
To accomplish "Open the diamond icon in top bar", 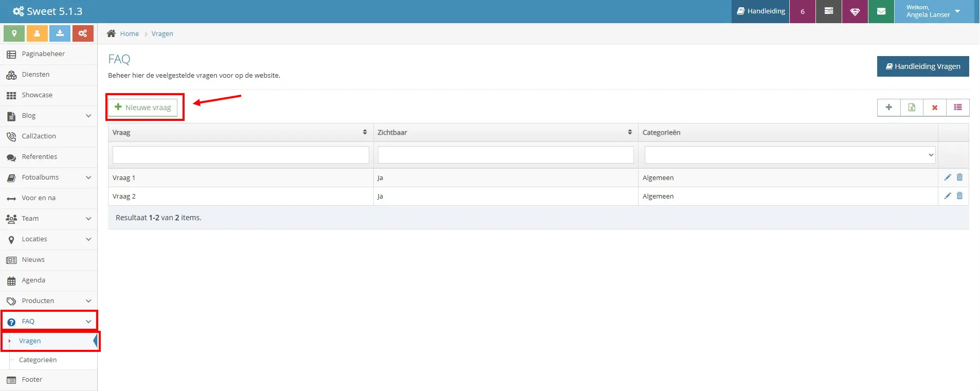I will tap(855, 11).
